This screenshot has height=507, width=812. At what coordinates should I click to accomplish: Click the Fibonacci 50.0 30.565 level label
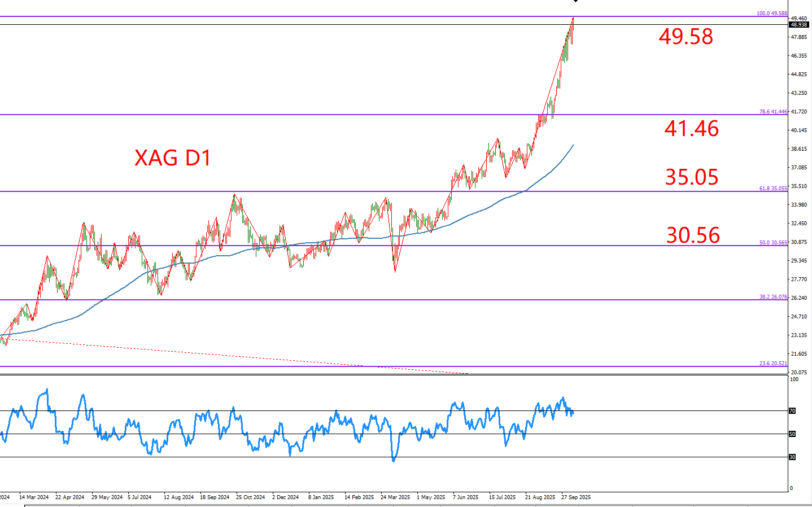pos(772,243)
